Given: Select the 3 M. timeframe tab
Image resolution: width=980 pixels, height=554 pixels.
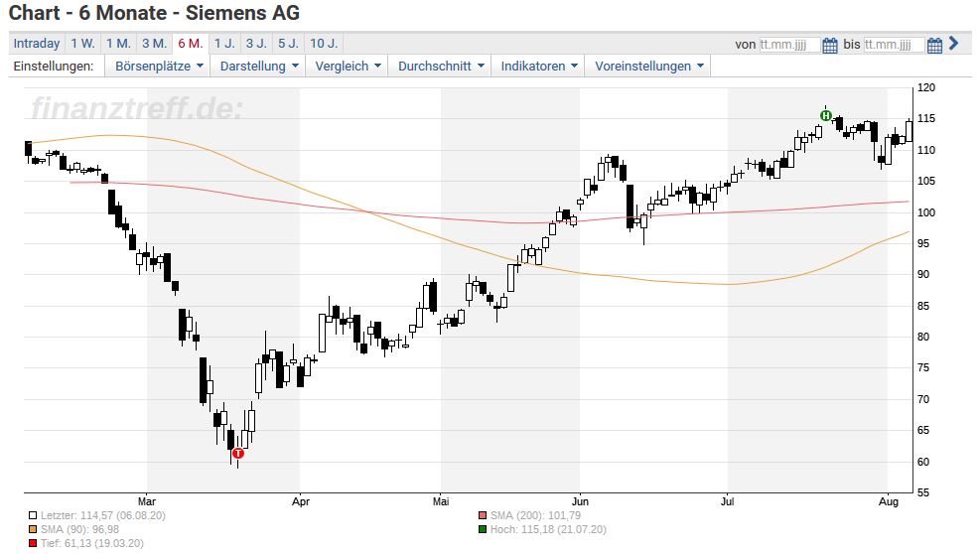Looking at the screenshot, I should pos(154,44).
